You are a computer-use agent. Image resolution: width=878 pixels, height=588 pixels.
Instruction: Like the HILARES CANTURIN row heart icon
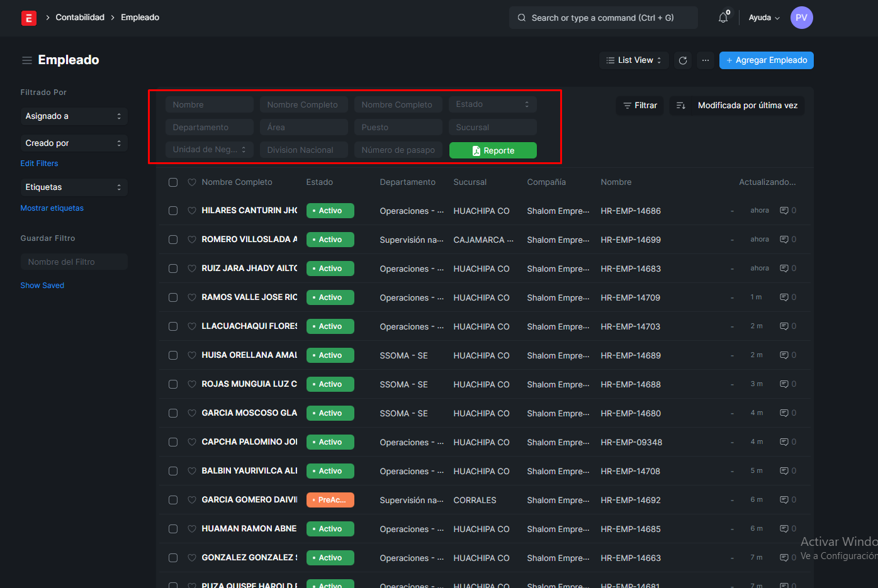click(192, 211)
